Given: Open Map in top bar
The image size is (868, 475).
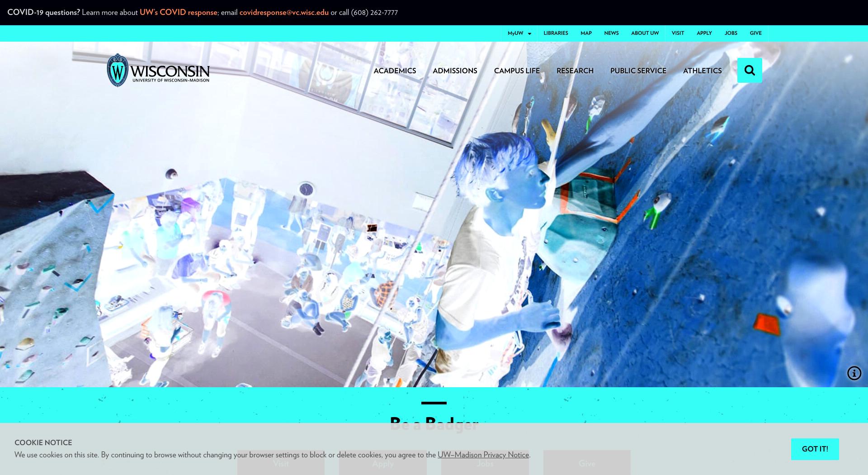Looking at the screenshot, I should [586, 33].
